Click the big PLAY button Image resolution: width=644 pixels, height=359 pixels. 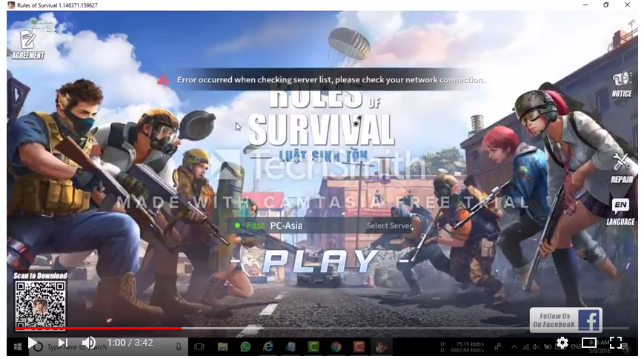coord(320,261)
